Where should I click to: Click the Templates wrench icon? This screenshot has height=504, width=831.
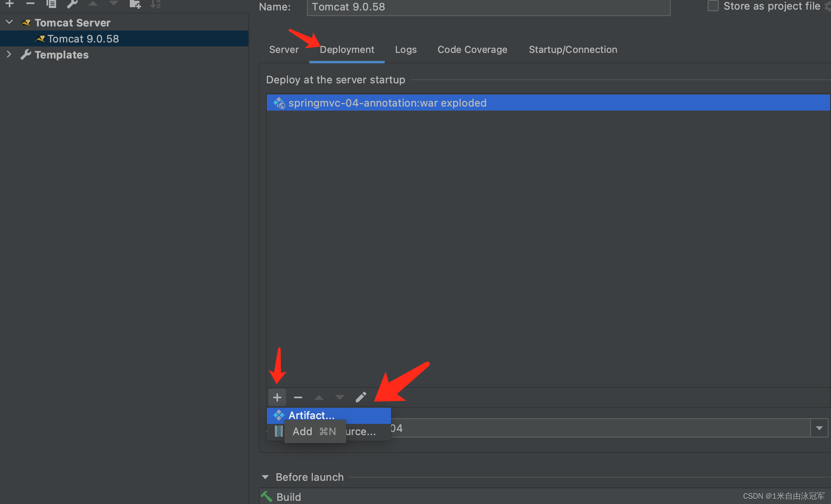click(26, 54)
